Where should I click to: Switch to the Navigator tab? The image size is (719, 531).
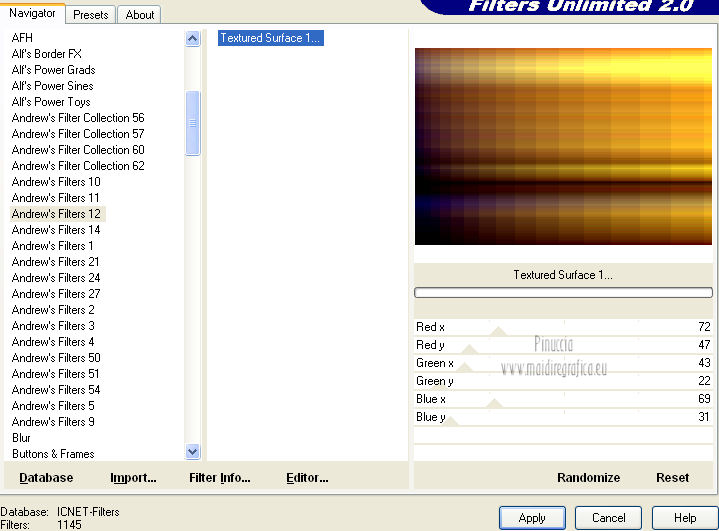[x=32, y=14]
